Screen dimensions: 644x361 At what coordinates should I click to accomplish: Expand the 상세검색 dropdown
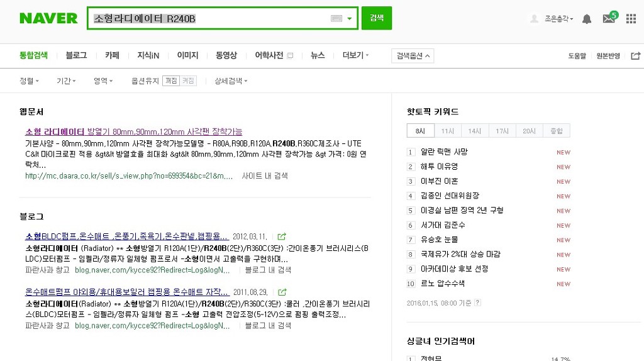pyautogui.click(x=231, y=81)
